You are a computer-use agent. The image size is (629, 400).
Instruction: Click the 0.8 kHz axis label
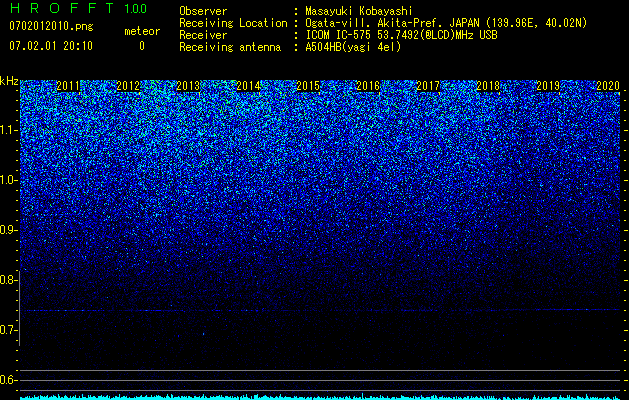[9, 280]
